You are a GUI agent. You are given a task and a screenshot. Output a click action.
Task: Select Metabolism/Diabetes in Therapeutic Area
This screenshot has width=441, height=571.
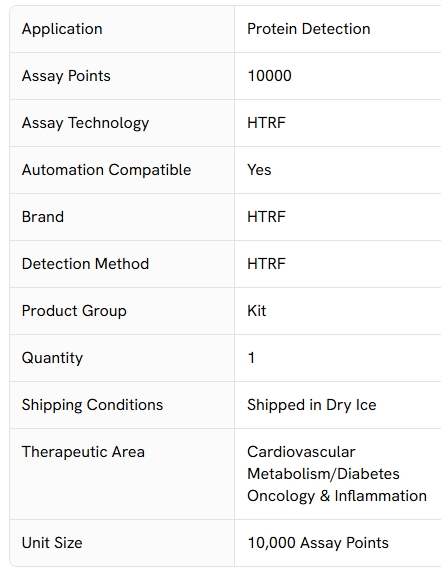click(x=323, y=474)
